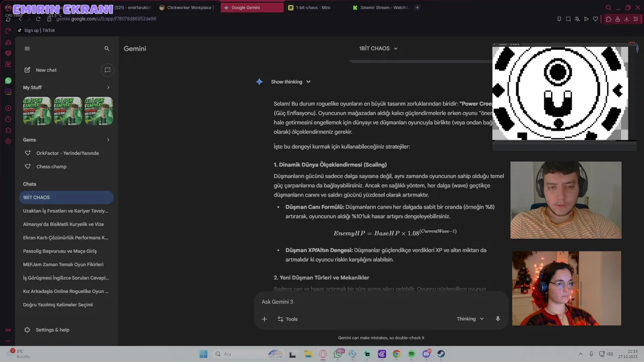This screenshot has height=362, width=644.
Task: Open Uzaktan İş Fırsatları chat
Action: [x=66, y=211]
